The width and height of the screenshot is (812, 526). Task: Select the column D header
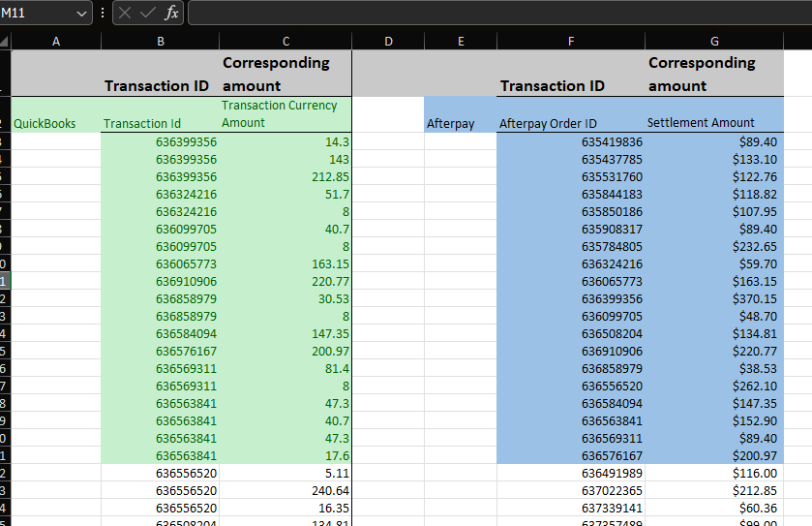tap(387, 41)
